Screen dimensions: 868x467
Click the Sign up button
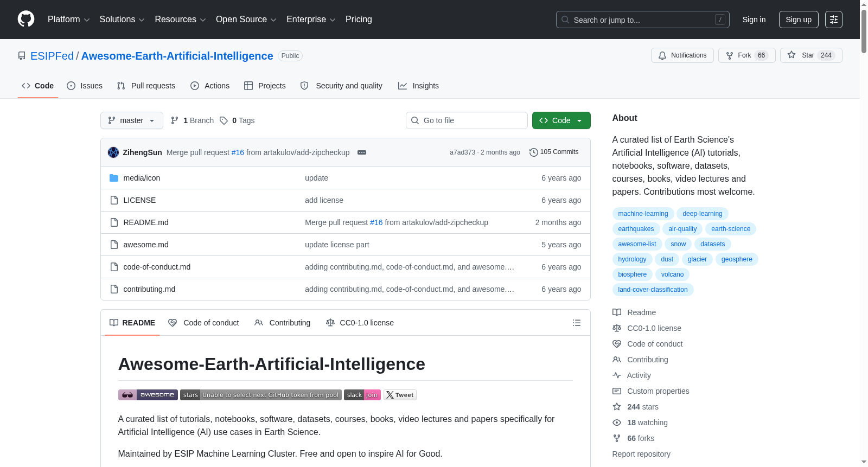(799, 20)
